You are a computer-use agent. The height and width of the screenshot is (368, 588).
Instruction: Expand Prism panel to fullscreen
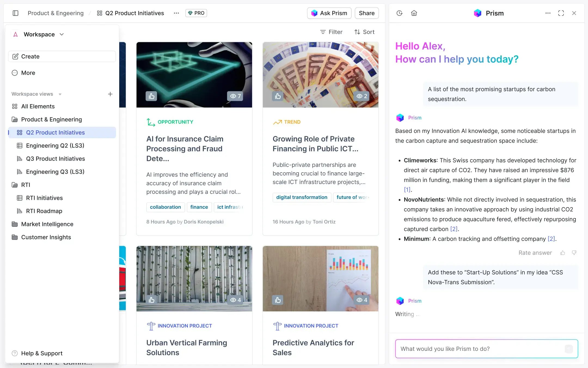pos(561,13)
